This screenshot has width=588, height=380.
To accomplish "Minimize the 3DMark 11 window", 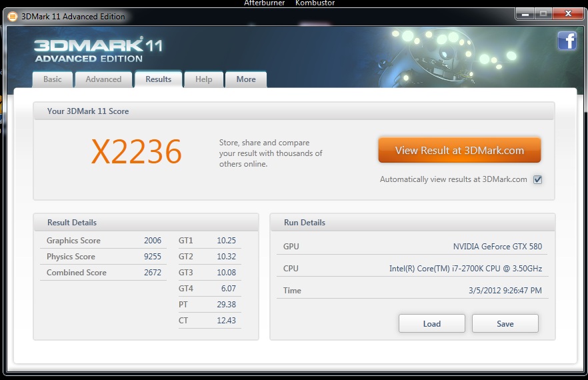I will point(525,14).
